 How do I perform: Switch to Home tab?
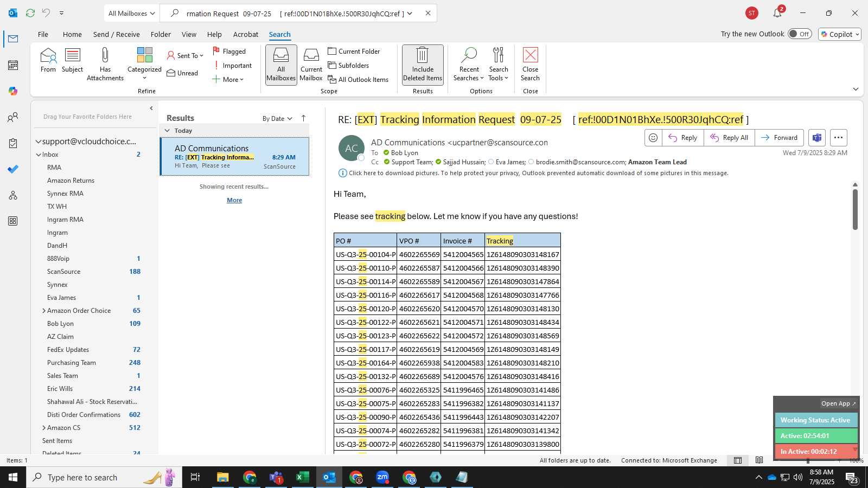[x=72, y=34]
